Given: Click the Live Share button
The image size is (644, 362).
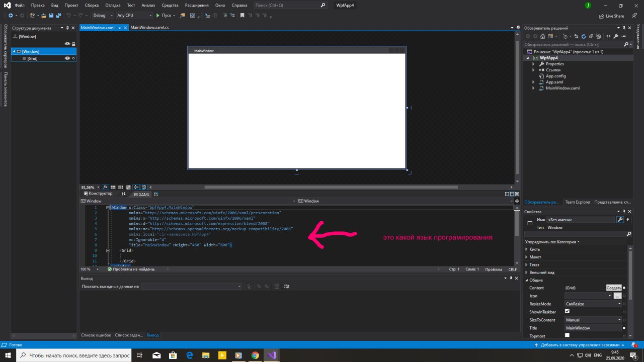Looking at the screenshot, I should click(x=611, y=16).
